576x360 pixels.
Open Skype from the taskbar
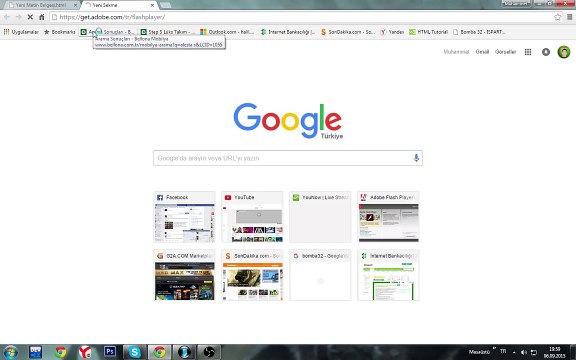[134, 352]
